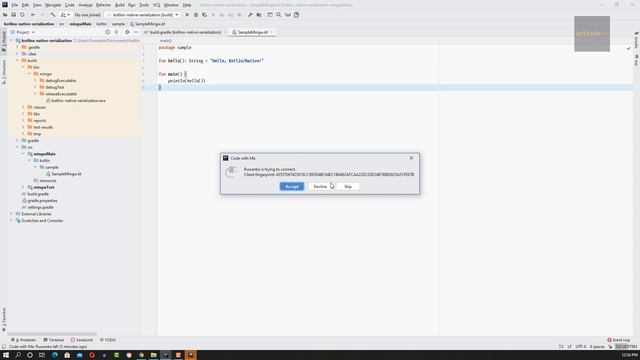Open the Structure side tool window
The image size is (640, 360).
4,72
